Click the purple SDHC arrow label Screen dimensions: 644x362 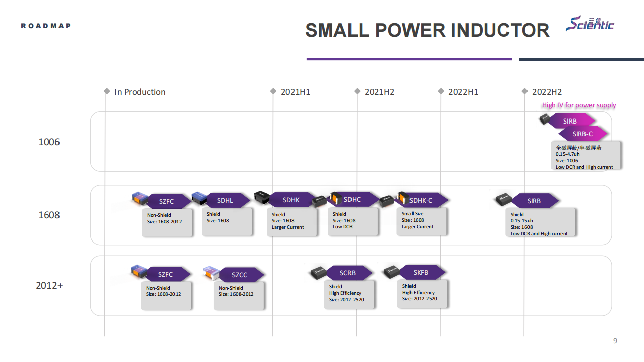pos(353,200)
